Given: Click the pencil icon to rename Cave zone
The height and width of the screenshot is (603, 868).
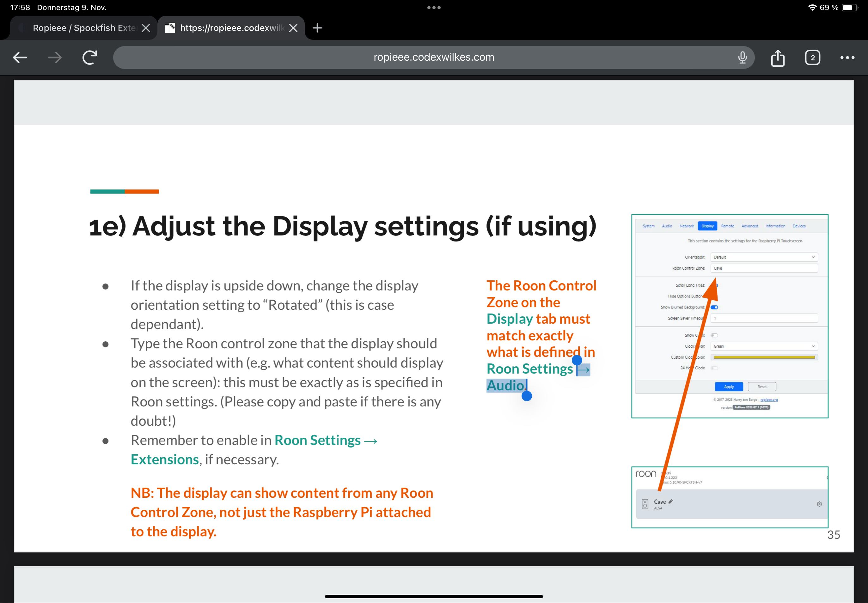Looking at the screenshot, I should (671, 501).
